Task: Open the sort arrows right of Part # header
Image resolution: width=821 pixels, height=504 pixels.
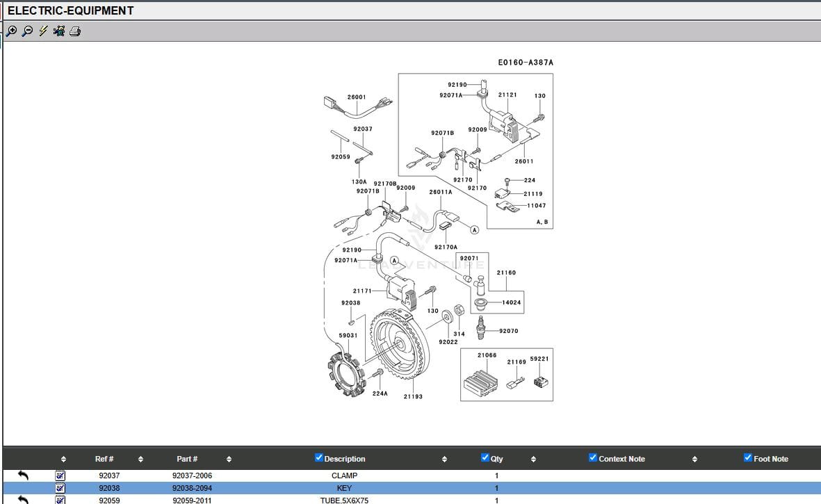Action: pos(229,460)
